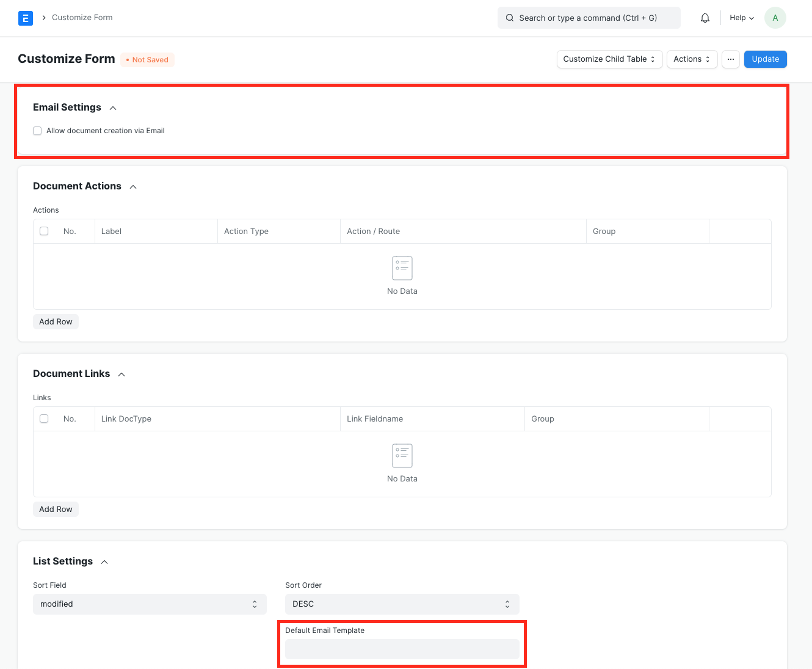
Task: Collapse the Email Settings section
Action: (x=113, y=108)
